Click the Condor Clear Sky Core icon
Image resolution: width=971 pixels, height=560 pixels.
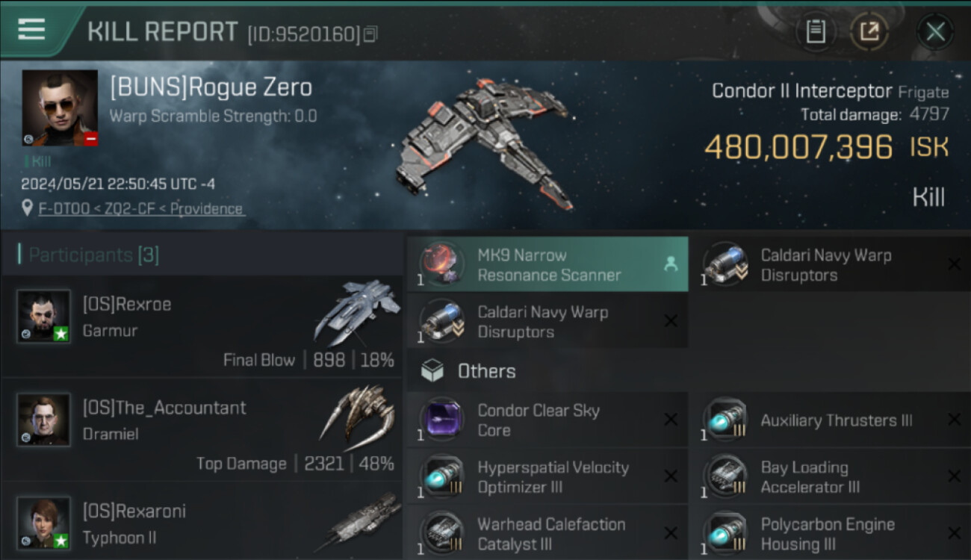point(441,420)
